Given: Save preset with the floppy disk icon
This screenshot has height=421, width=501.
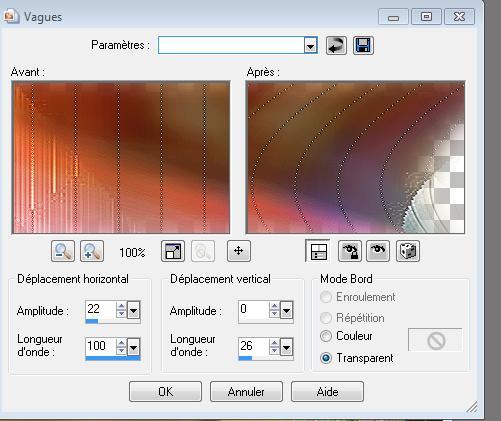Looking at the screenshot, I should [363, 46].
